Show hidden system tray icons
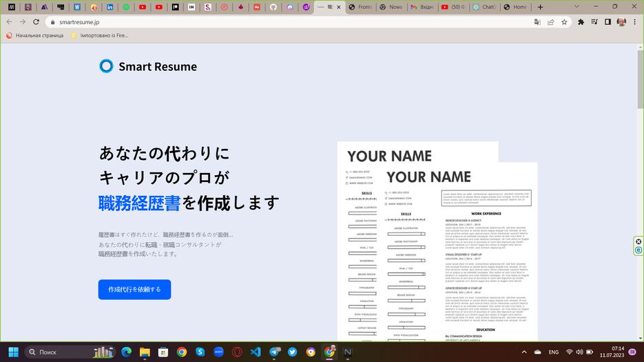This screenshot has width=644, height=362. click(523, 352)
